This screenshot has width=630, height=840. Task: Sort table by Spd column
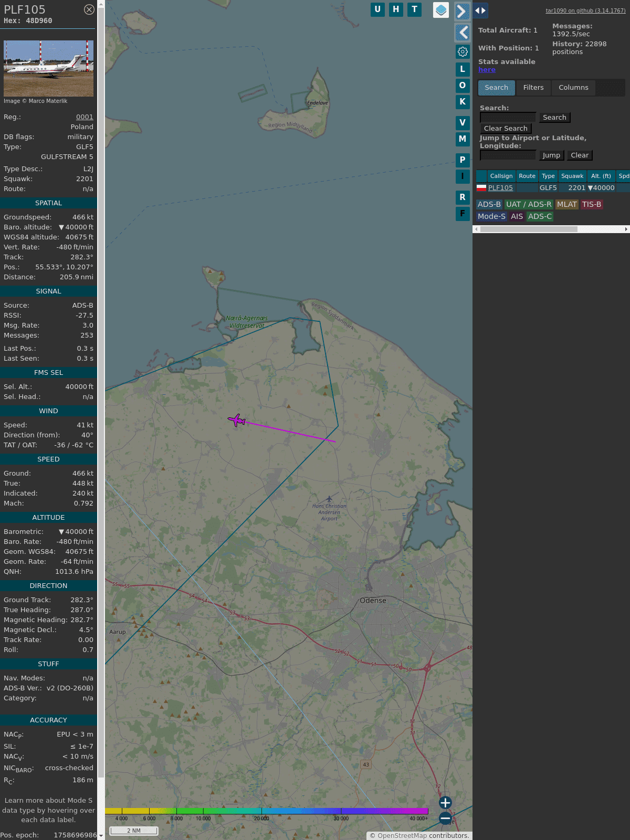pos(623,176)
